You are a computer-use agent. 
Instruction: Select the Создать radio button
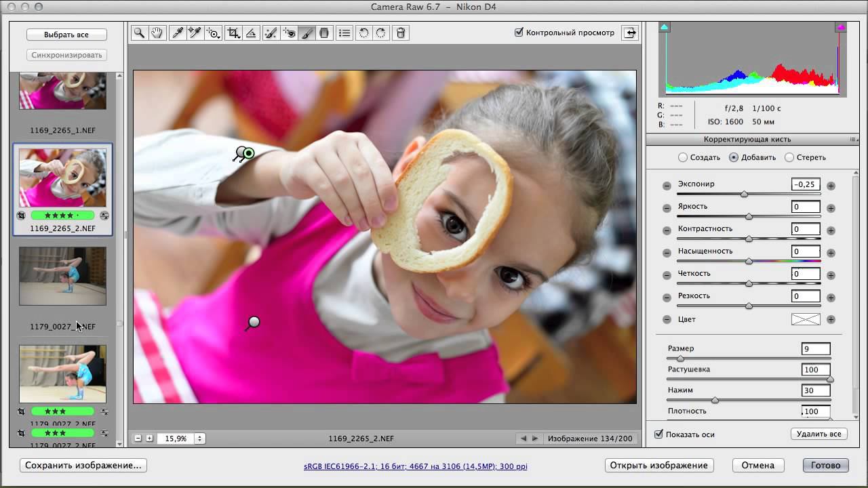pos(683,157)
